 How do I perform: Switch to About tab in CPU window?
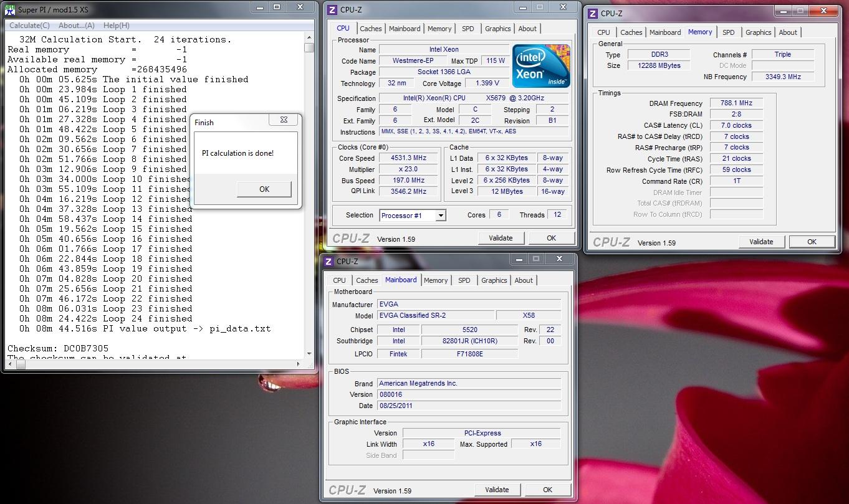pyautogui.click(x=527, y=29)
